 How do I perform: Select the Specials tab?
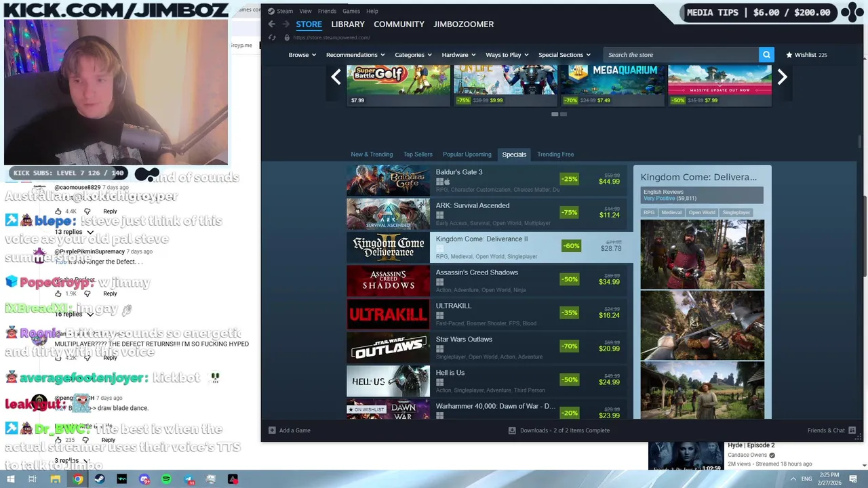514,155
